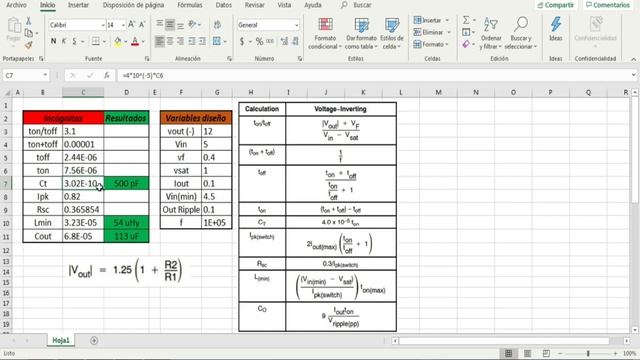Toggle italic K formatting
640x360 pixels.
pyautogui.click(x=64, y=41)
